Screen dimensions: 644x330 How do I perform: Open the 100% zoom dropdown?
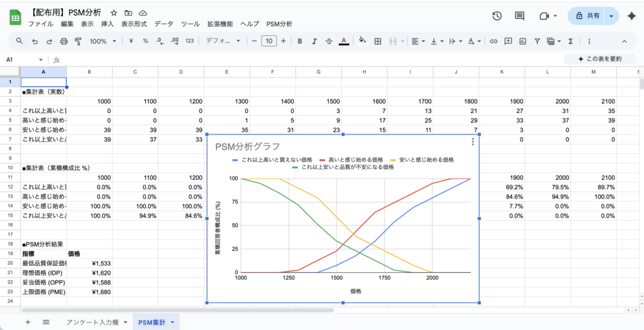[102, 41]
